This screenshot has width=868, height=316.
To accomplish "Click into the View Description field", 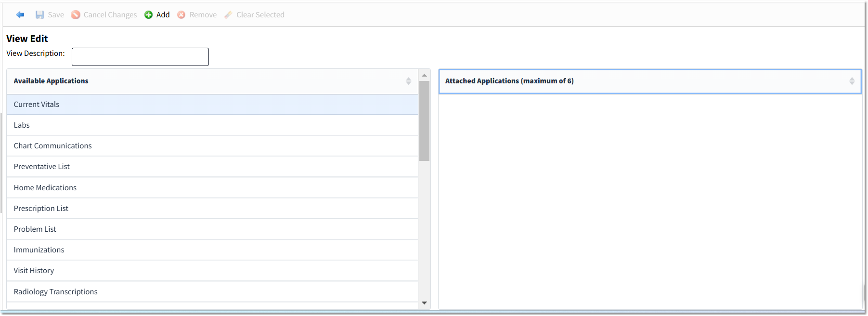I will (x=140, y=57).
